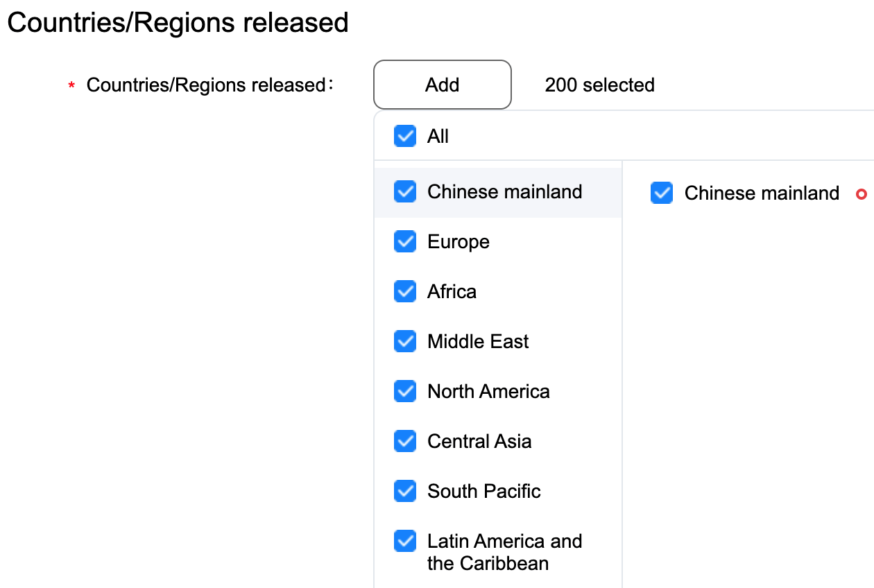This screenshot has width=874, height=588.
Task: Uncheck Chinese mainland in the country list
Action: 662,193
